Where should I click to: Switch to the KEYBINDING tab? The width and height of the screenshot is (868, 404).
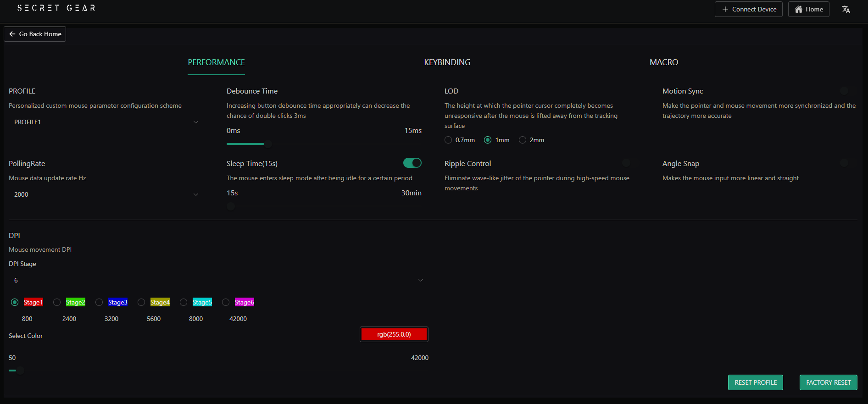tap(447, 62)
